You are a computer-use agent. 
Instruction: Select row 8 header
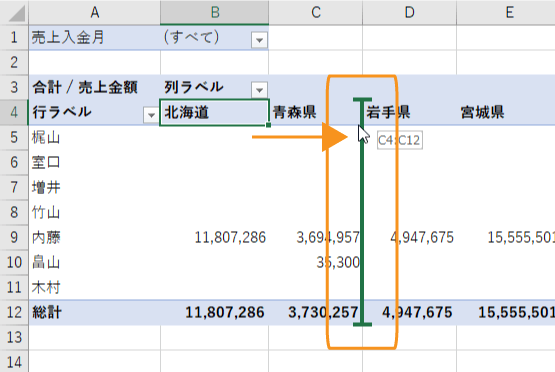pyautogui.click(x=14, y=212)
